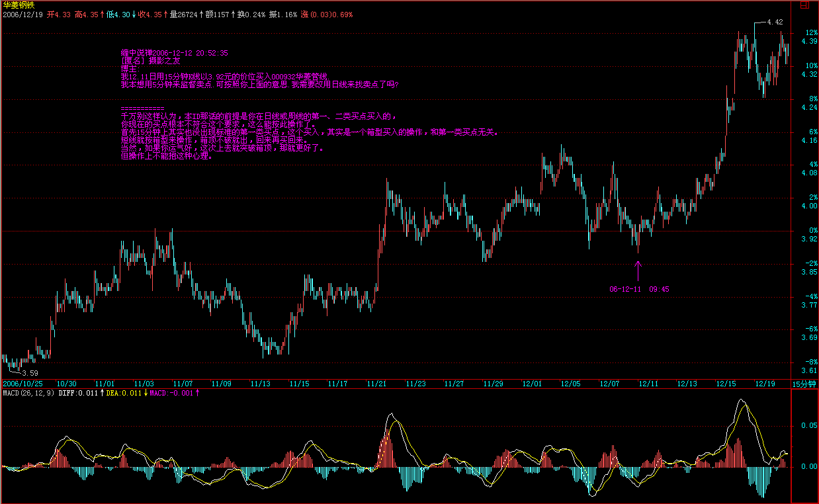Click the 4.42 high price label
The height and width of the screenshot is (504, 819).
pyautogui.click(x=774, y=22)
